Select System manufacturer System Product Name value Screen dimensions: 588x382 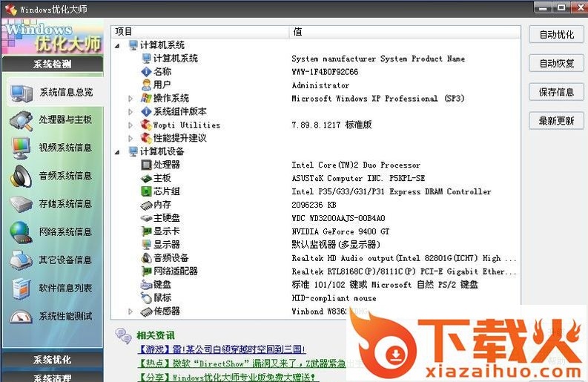[x=378, y=59]
